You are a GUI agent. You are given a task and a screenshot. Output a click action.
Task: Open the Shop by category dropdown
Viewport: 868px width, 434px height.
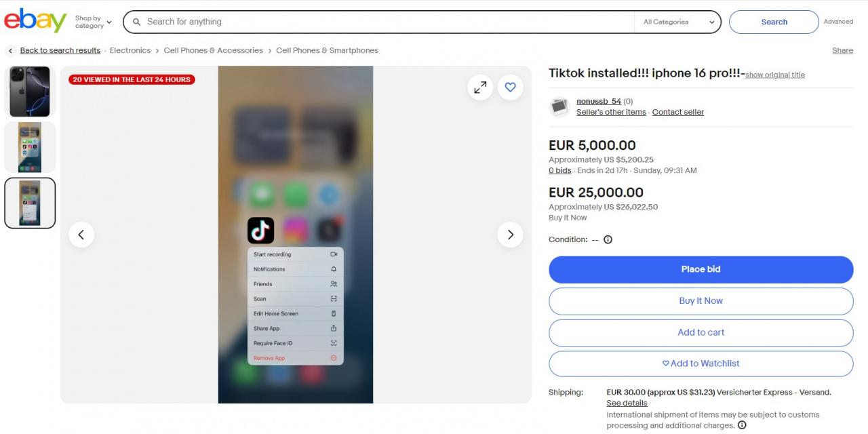(93, 22)
